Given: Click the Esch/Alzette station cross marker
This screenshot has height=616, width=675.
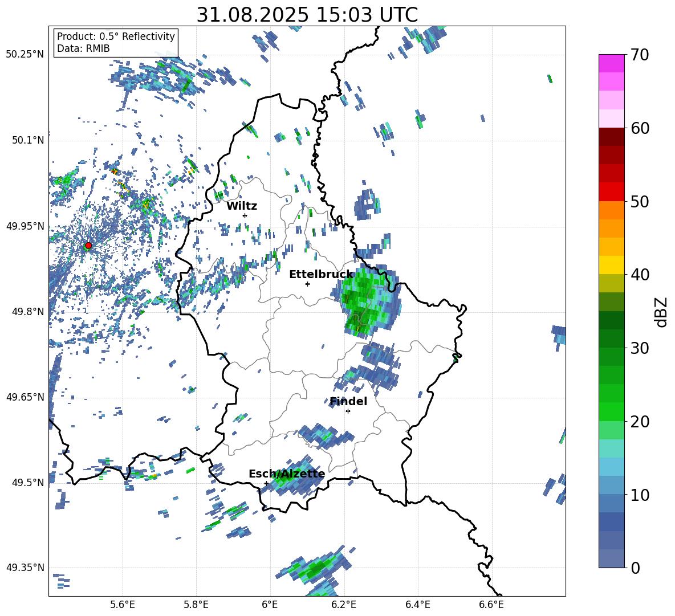Looking at the screenshot, I should point(266,483).
